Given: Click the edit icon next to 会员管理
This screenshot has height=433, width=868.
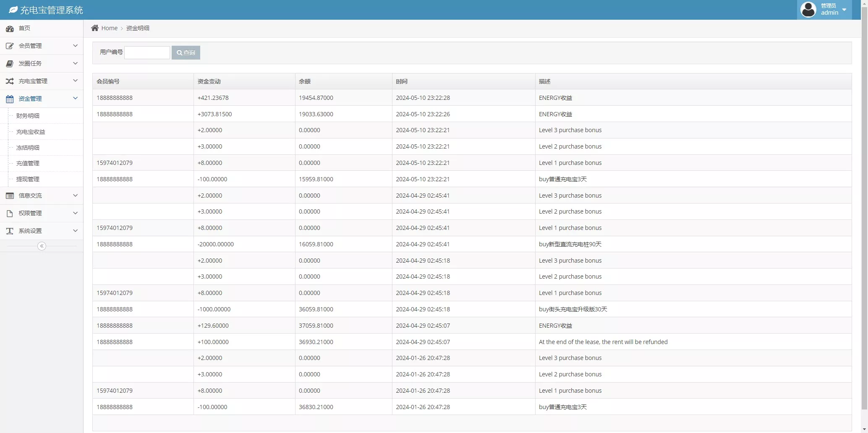Looking at the screenshot, I should (x=10, y=46).
